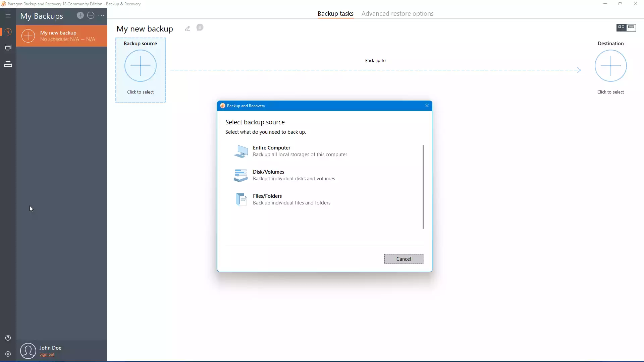This screenshot has height=362, width=644.
Task: Close the Backup and Recovery dialog
Action: pos(427,106)
